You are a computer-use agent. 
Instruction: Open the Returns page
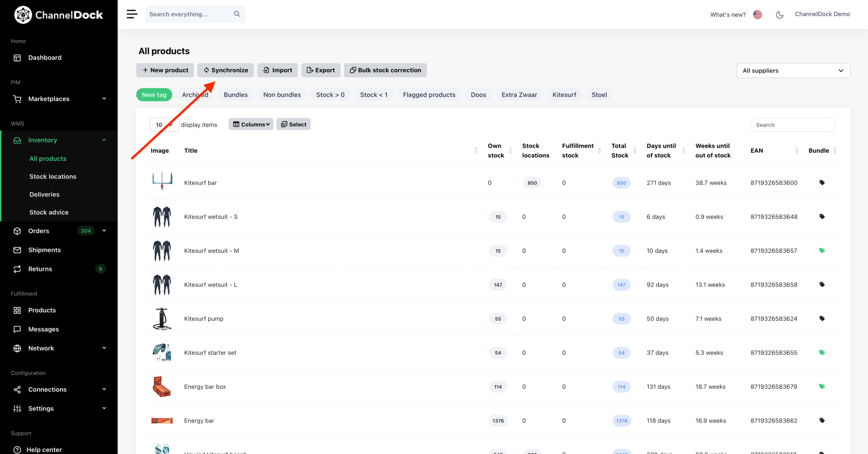pyautogui.click(x=59, y=269)
